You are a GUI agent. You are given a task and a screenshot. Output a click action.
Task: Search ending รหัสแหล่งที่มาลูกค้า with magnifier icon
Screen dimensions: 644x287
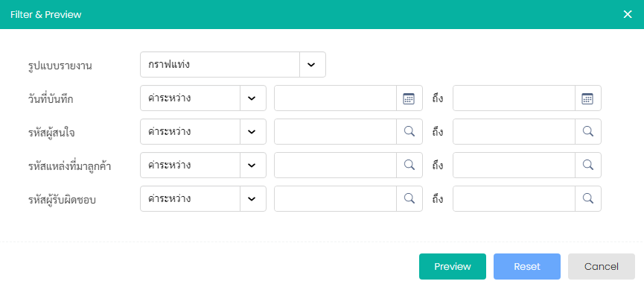click(x=587, y=165)
